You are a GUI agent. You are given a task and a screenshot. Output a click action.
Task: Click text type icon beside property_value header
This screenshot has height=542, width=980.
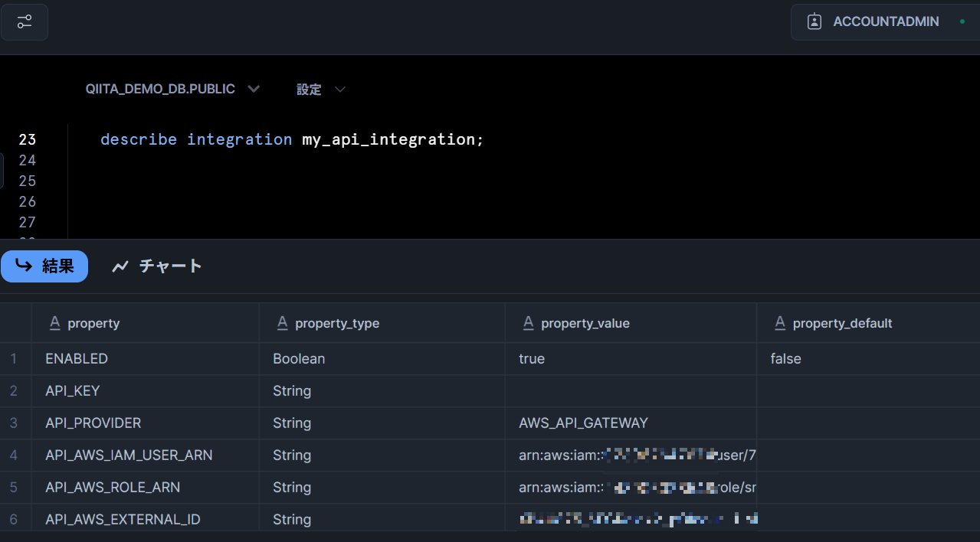point(528,323)
